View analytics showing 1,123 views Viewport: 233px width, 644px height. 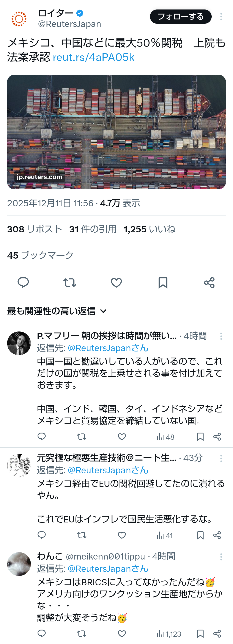tap(169, 634)
